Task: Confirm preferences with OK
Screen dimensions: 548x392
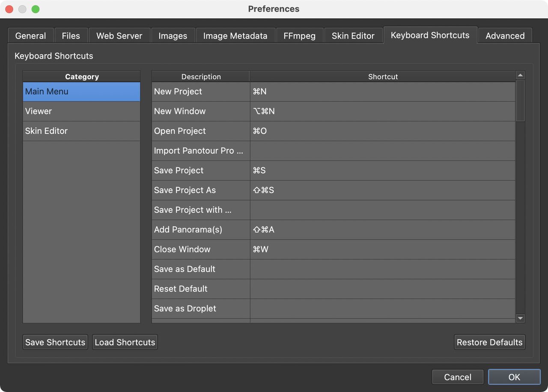Action: click(x=514, y=377)
